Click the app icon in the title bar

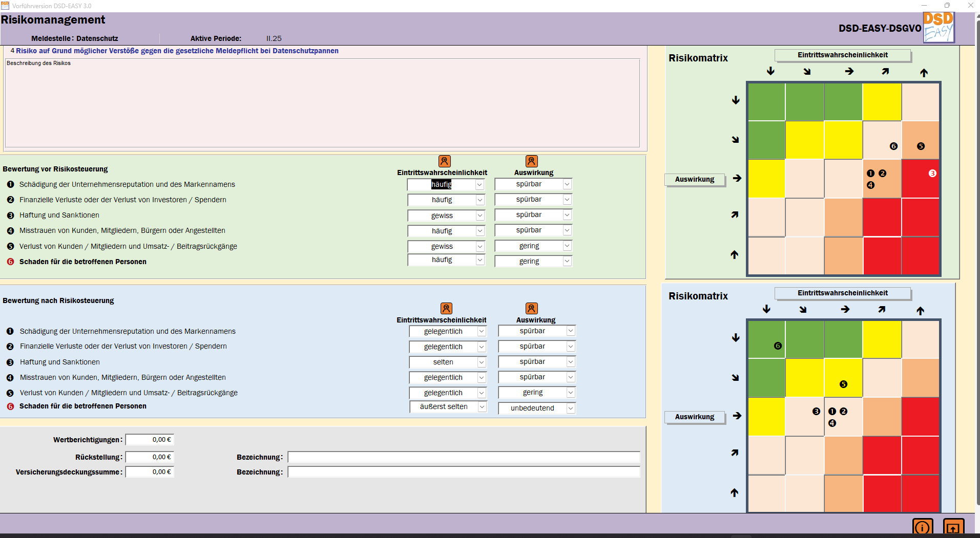click(5, 6)
